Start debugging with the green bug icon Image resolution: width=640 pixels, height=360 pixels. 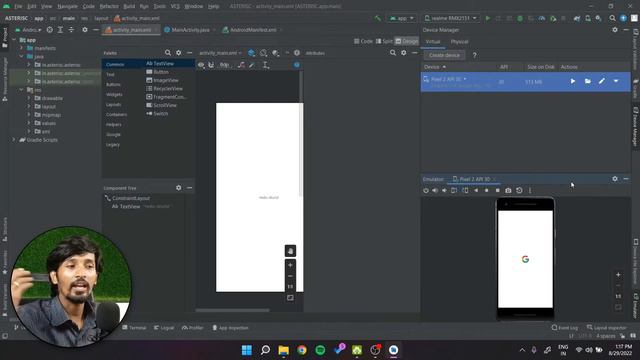tap(520, 18)
